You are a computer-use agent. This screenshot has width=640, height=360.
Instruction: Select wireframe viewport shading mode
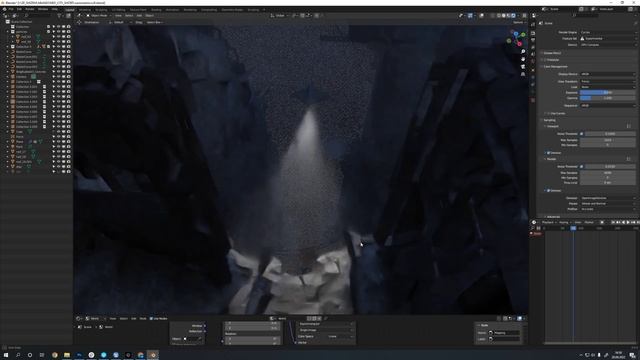(499, 16)
